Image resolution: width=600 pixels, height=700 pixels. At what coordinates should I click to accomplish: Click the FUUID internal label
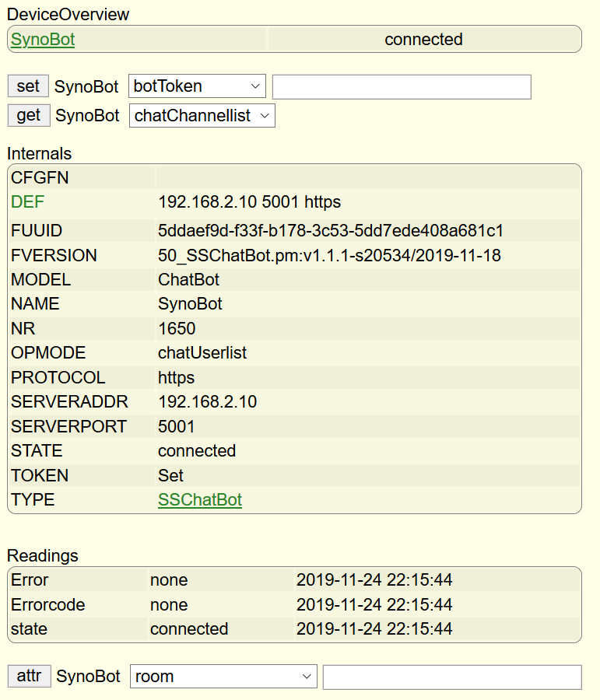coord(37,231)
